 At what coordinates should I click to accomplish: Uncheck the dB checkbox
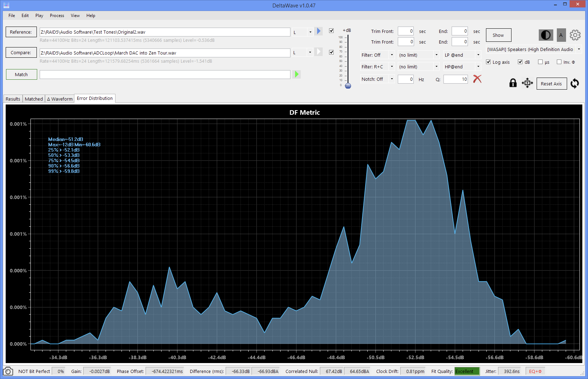(x=520, y=62)
